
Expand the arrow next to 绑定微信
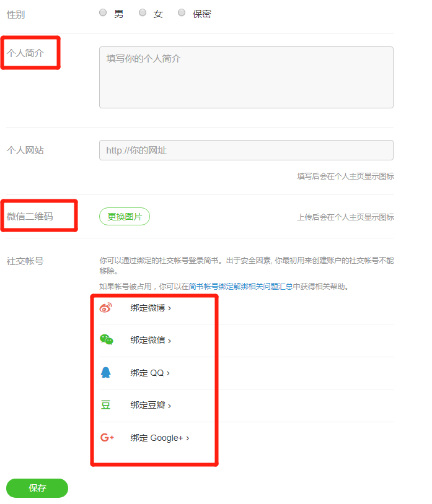pyautogui.click(x=170, y=341)
